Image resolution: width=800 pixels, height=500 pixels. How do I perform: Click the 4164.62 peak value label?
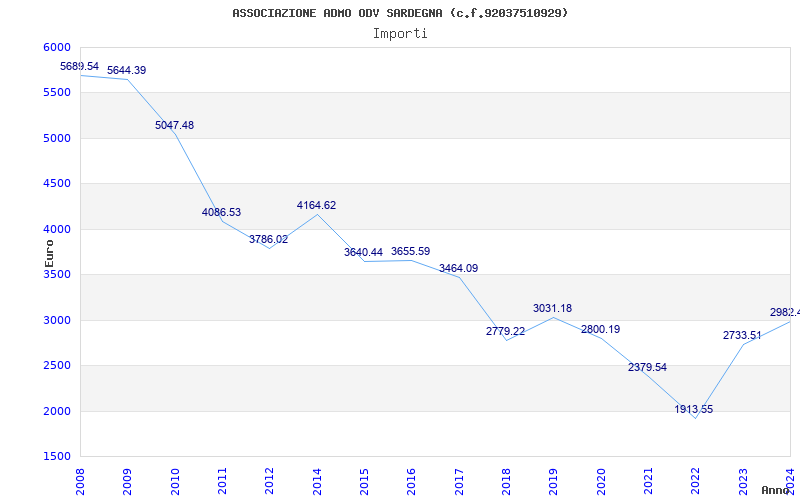[316, 205]
